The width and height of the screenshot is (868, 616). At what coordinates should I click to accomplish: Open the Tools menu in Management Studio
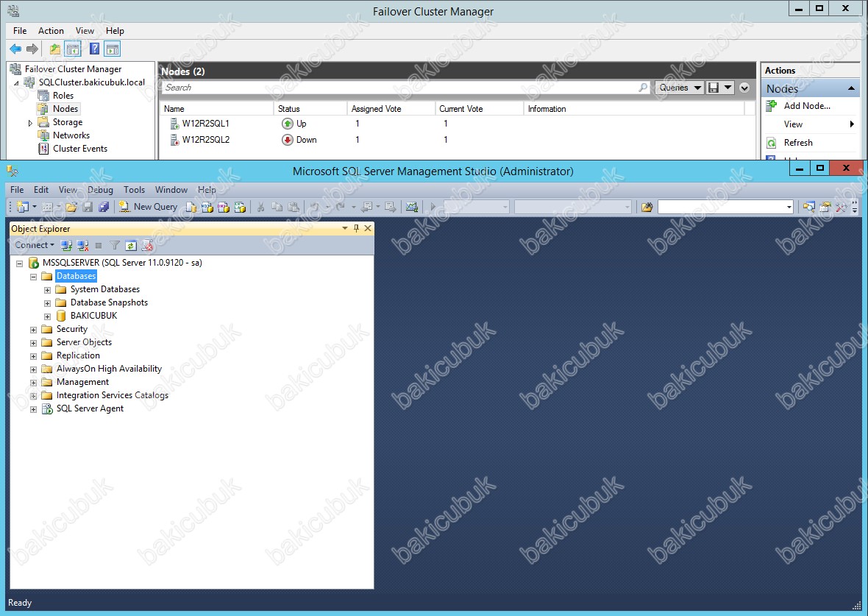pos(134,189)
